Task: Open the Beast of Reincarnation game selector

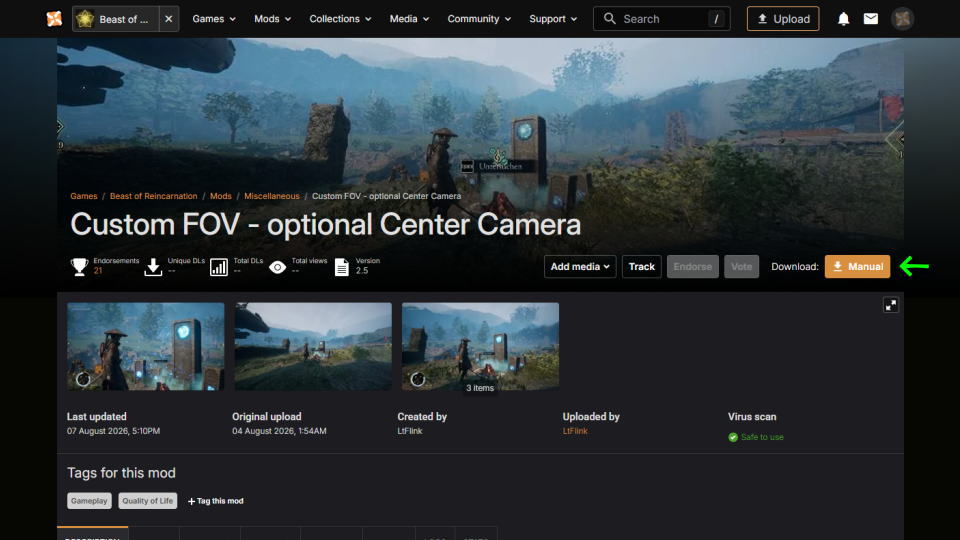Action: tap(115, 19)
